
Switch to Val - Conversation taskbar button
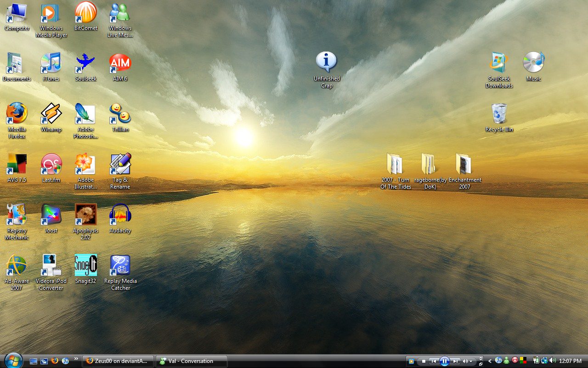click(x=192, y=361)
